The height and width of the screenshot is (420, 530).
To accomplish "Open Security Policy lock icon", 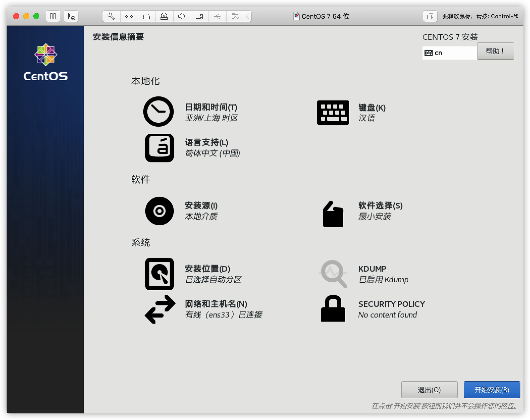I will 333,308.
